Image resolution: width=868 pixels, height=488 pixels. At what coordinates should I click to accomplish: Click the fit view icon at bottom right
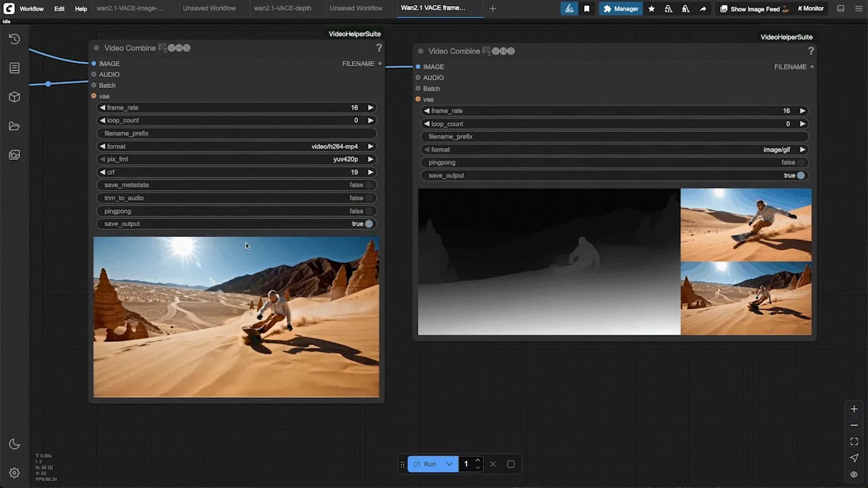(x=854, y=441)
